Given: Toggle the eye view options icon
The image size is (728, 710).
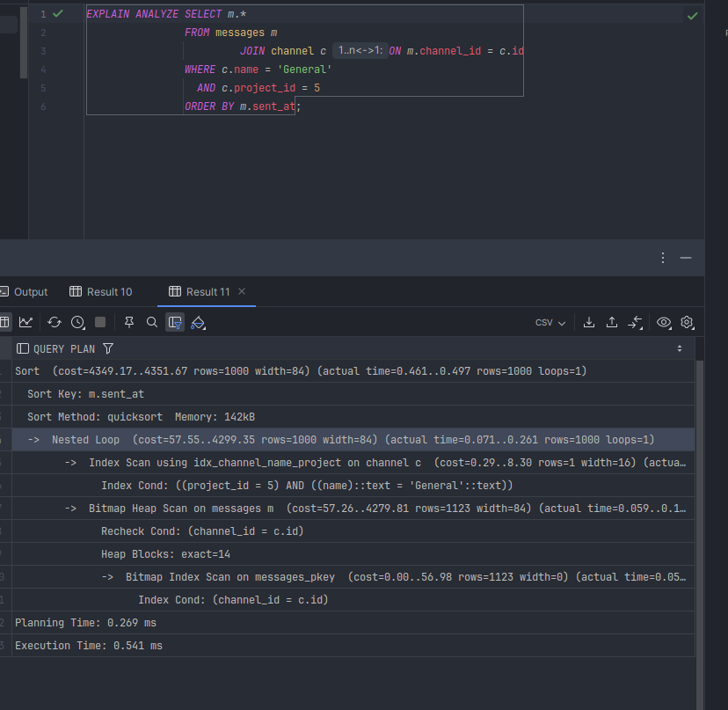Looking at the screenshot, I should click(664, 322).
